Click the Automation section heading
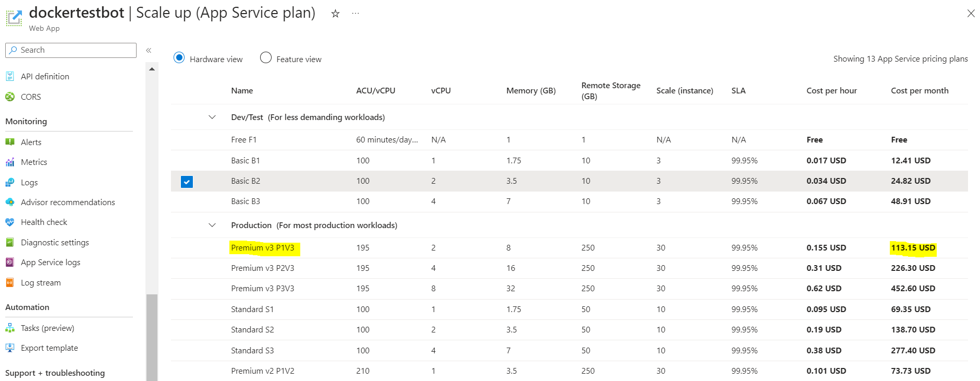Viewport: 980px width, 381px height. click(27, 307)
